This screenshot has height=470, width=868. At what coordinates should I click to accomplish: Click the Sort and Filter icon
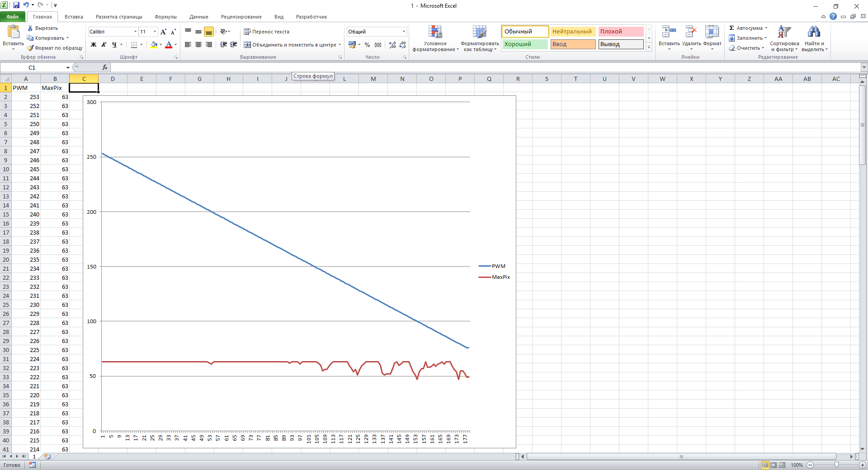[784, 32]
